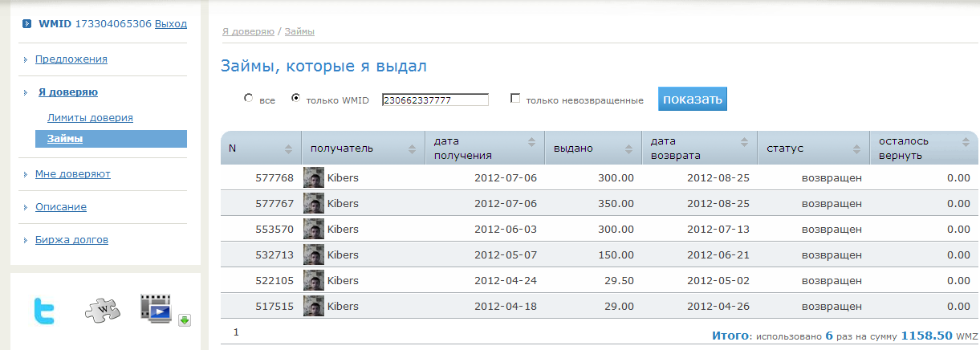Click receipt date 2012-04-18
This screenshot has height=350, width=980.
[506, 307]
